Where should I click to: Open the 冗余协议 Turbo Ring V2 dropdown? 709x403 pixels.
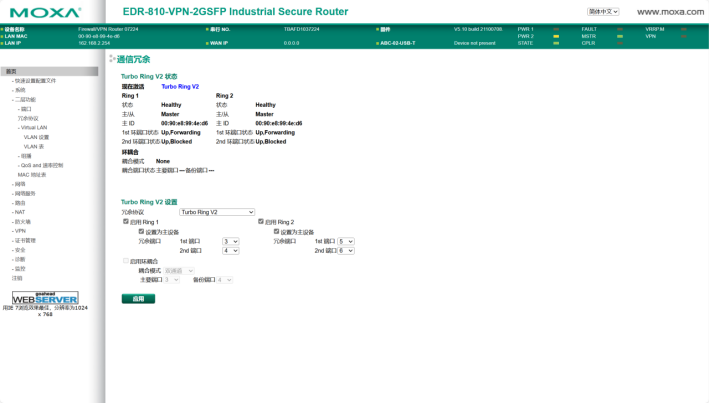217,212
